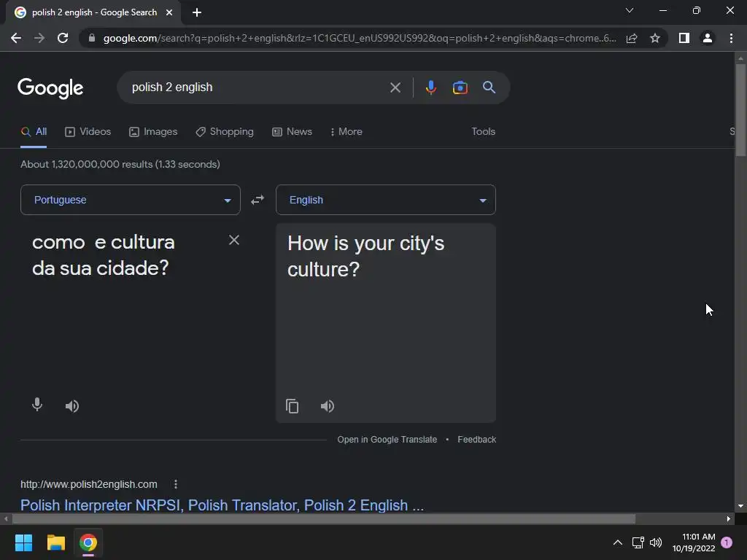
Task: Click the scroll down arrow
Action: click(x=740, y=506)
